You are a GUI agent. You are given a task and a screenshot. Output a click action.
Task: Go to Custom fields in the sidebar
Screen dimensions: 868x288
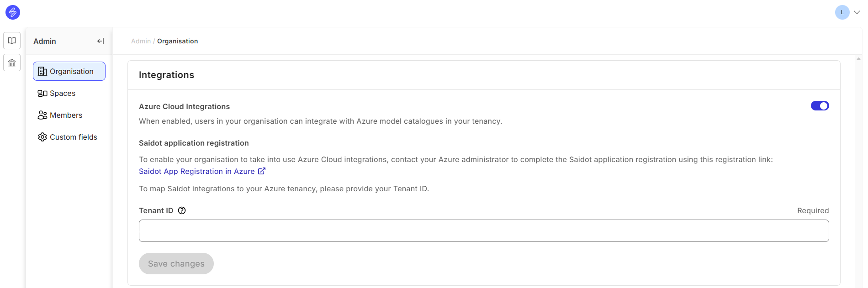tap(73, 137)
